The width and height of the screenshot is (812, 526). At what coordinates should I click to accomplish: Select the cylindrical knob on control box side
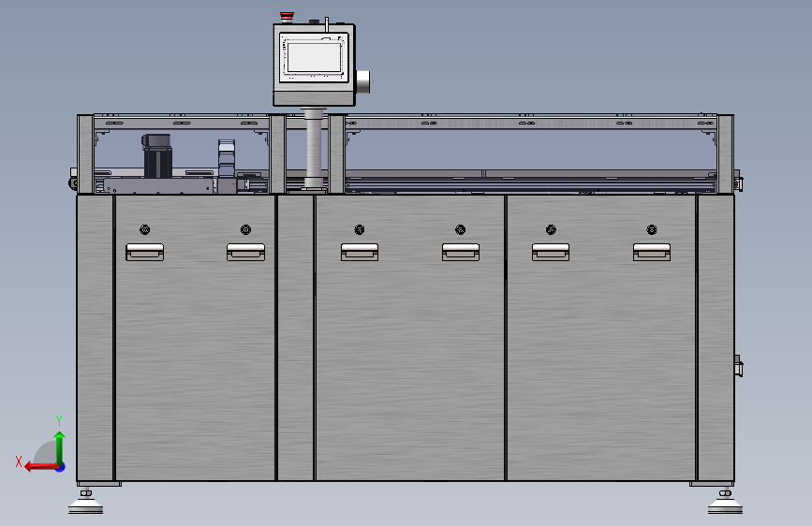[363, 81]
